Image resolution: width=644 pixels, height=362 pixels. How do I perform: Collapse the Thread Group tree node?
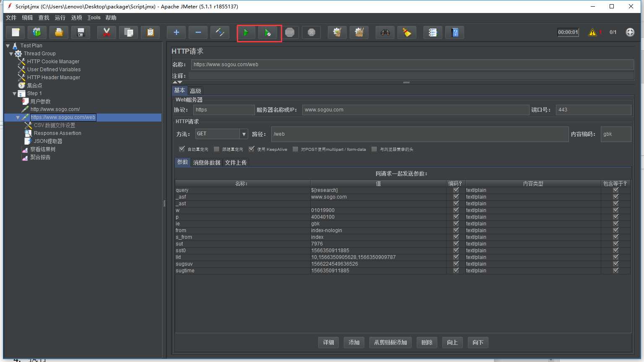[x=11, y=54]
